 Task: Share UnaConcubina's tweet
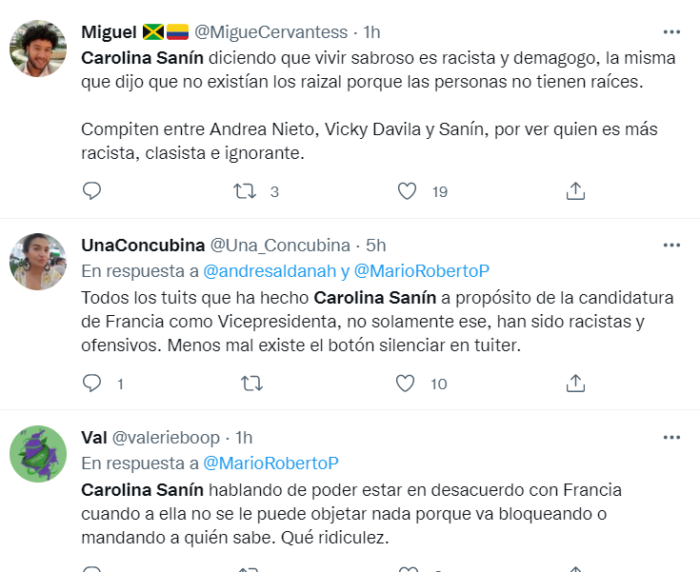[575, 383]
